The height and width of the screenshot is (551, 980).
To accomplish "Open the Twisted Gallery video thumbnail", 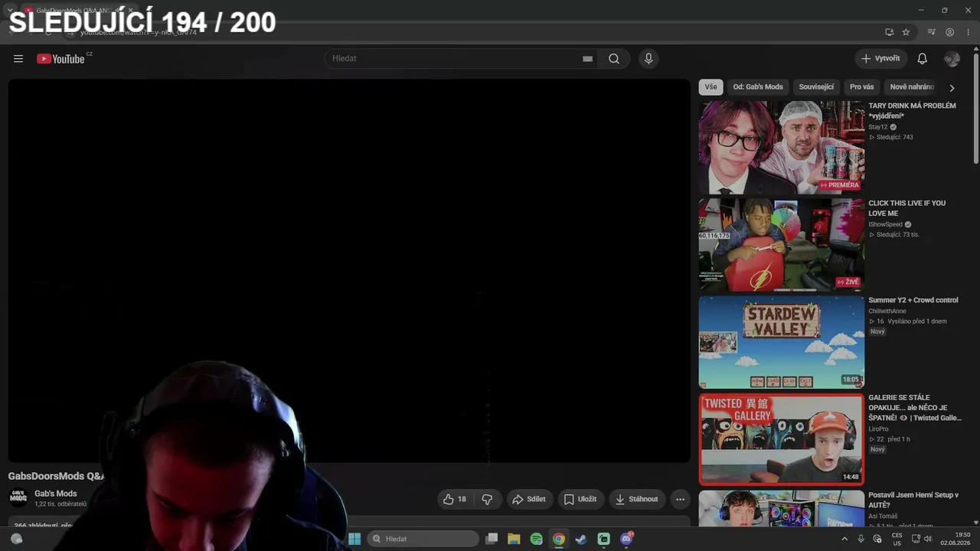I will click(781, 439).
